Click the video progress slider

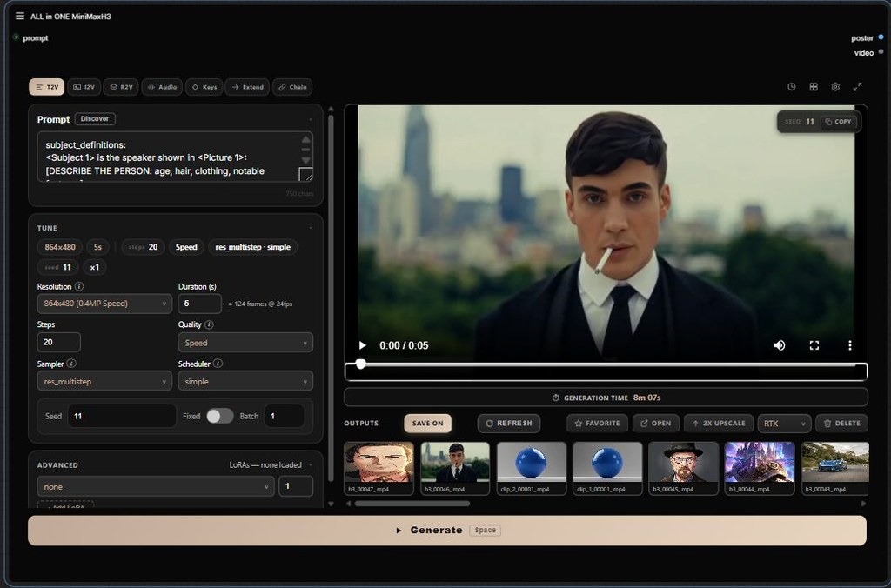606,364
